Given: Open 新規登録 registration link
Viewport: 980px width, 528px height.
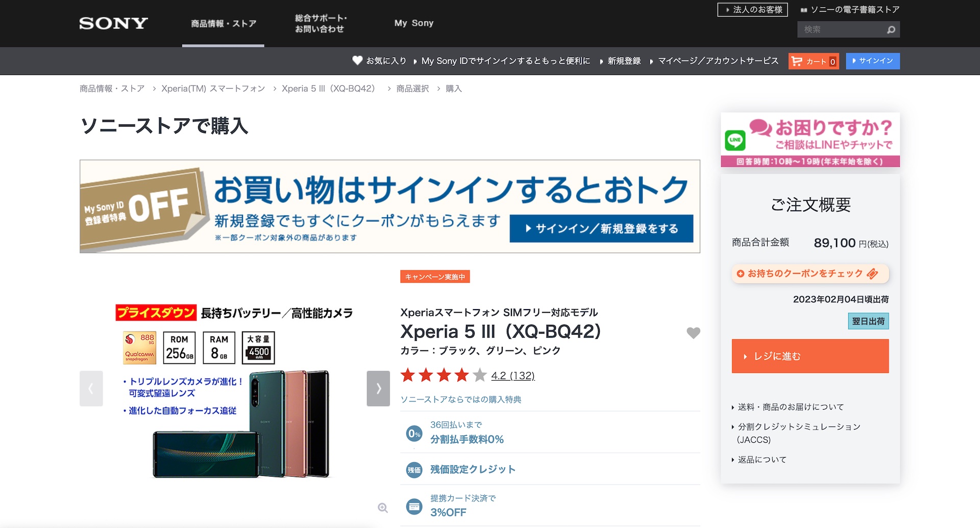Looking at the screenshot, I should click(624, 61).
